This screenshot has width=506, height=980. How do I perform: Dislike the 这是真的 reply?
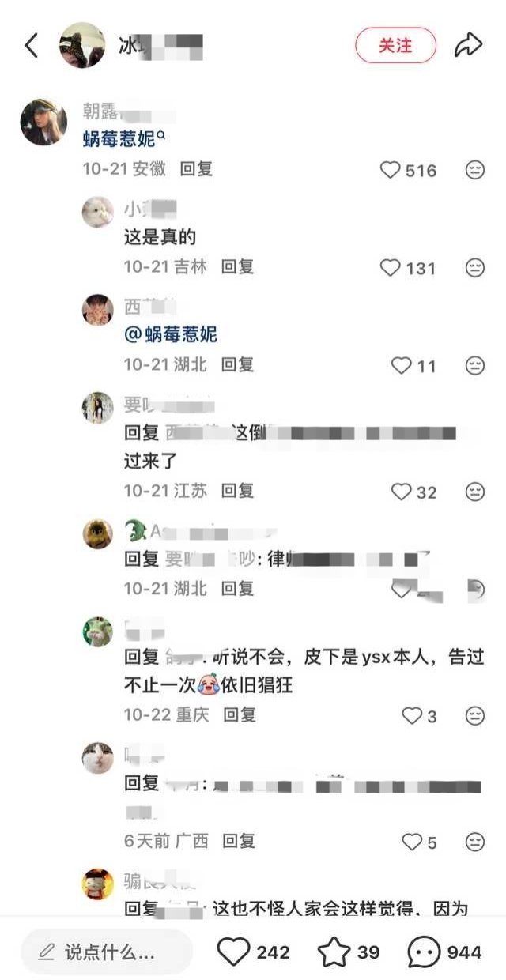click(475, 268)
